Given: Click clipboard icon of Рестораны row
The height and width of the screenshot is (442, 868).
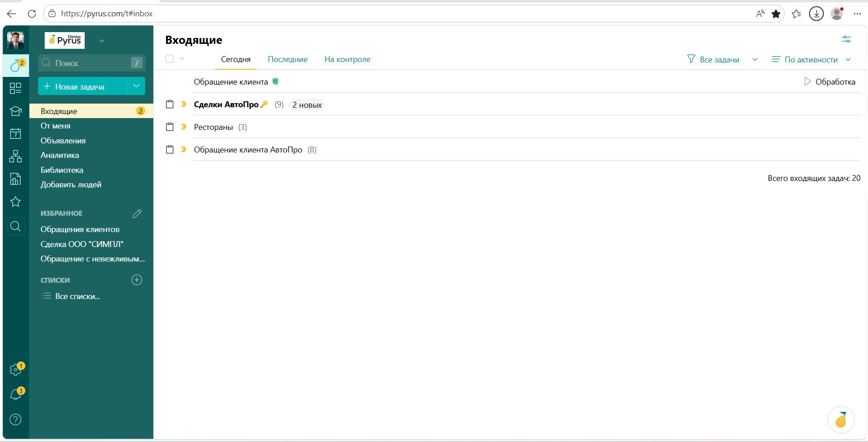Looking at the screenshot, I should pos(170,127).
